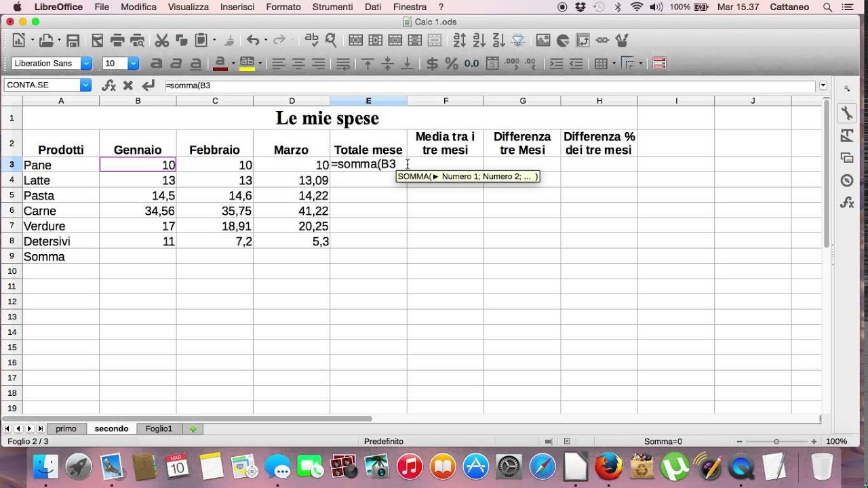Open the font size dropdown
The height and width of the screenshot is (488, 868).
133,63
